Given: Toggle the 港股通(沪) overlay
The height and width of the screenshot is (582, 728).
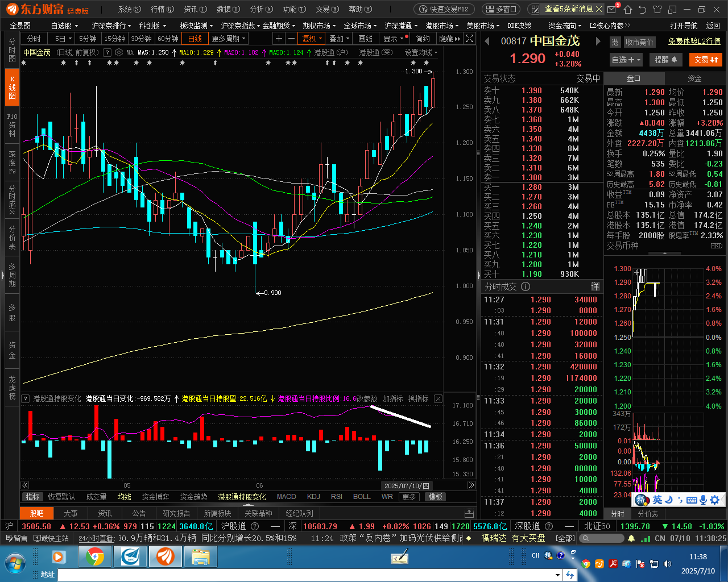Looking at the screenshot, I should [x=331, y=52].
